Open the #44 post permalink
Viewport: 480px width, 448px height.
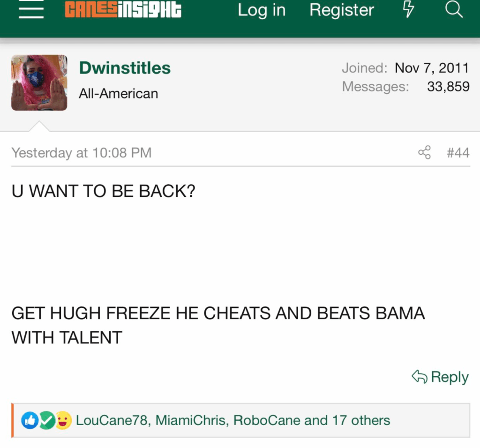458,153
